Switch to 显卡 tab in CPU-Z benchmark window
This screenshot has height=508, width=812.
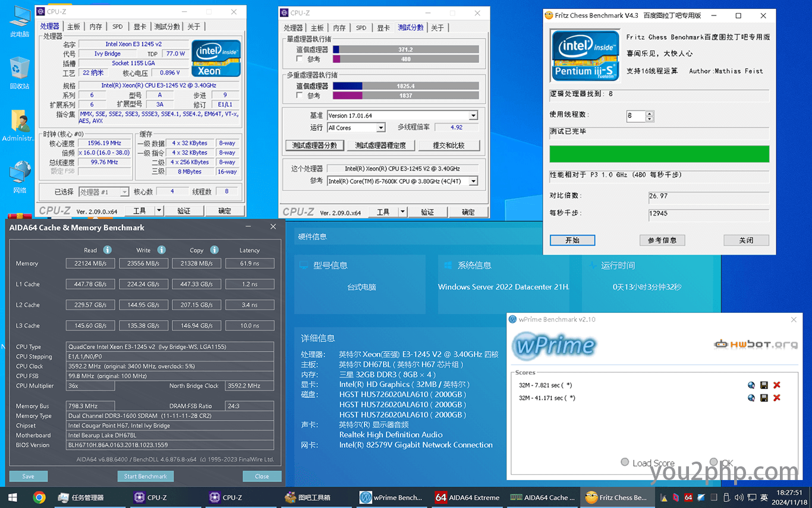pyautogui.click(x=383, y=28)
